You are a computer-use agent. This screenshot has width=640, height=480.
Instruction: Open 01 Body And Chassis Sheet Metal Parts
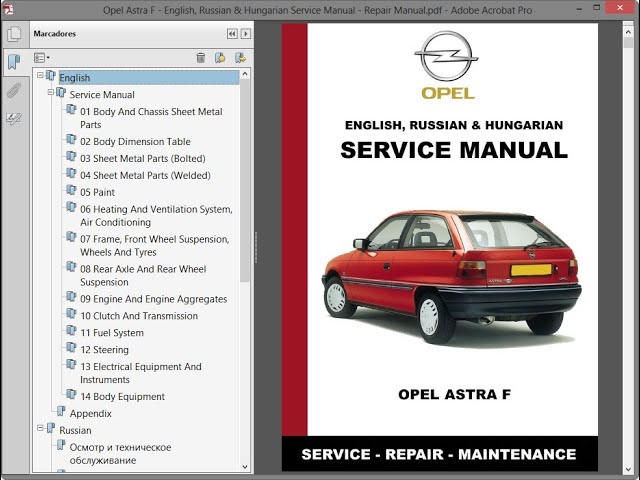point(151,118)
